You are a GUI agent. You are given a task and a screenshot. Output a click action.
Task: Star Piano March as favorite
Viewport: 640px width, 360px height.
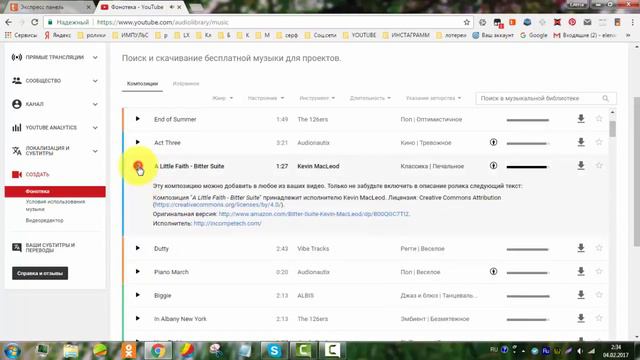[x=599, y=271]
